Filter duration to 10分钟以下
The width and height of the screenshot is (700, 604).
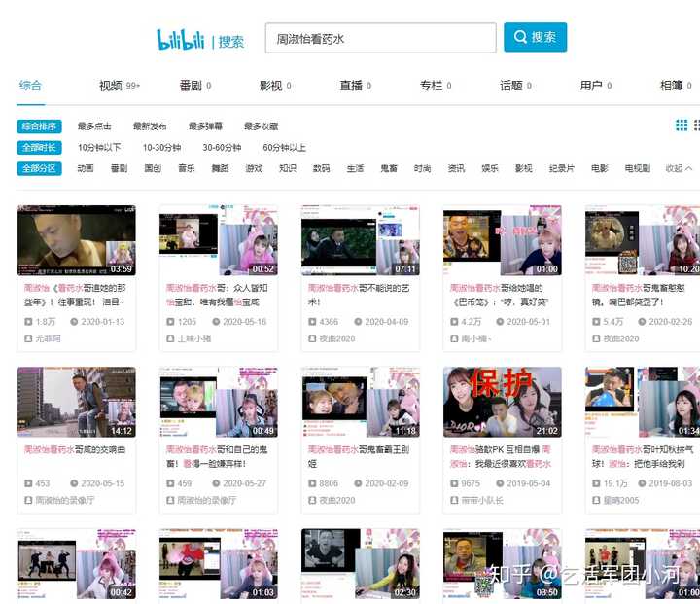[99, 148]
